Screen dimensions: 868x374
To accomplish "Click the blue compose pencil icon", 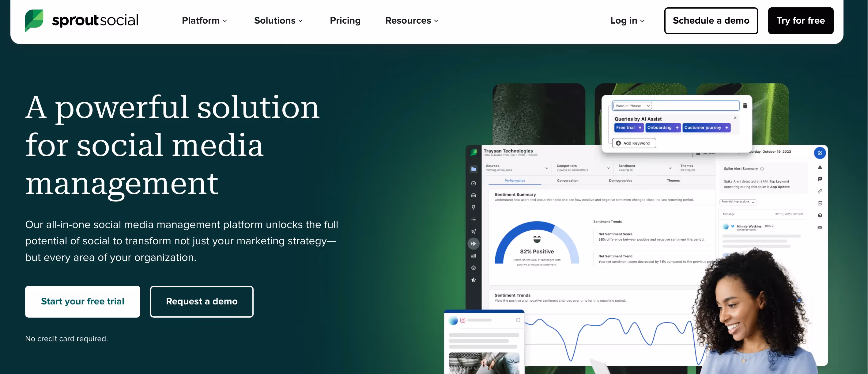I will [x=820, y=153].
